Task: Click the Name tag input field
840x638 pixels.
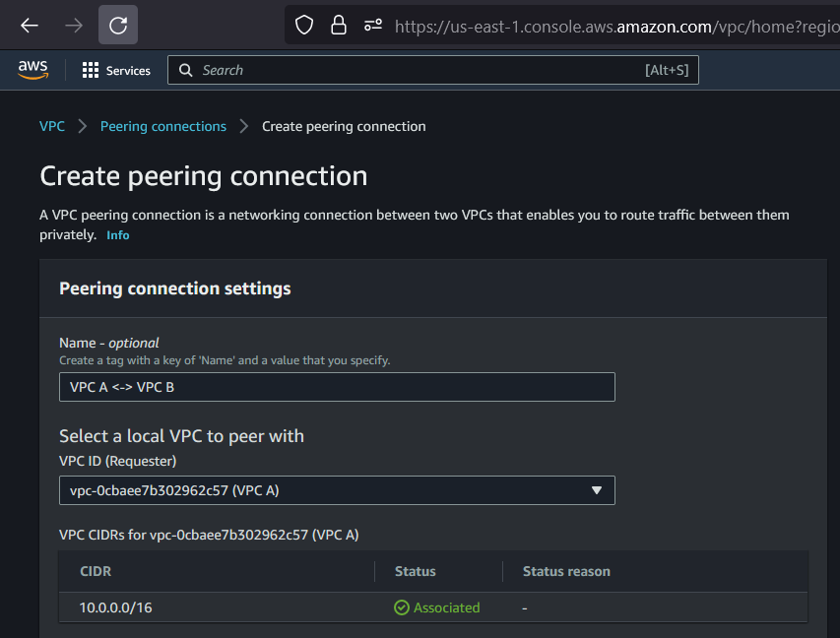Action: click(x=337, y=387)
